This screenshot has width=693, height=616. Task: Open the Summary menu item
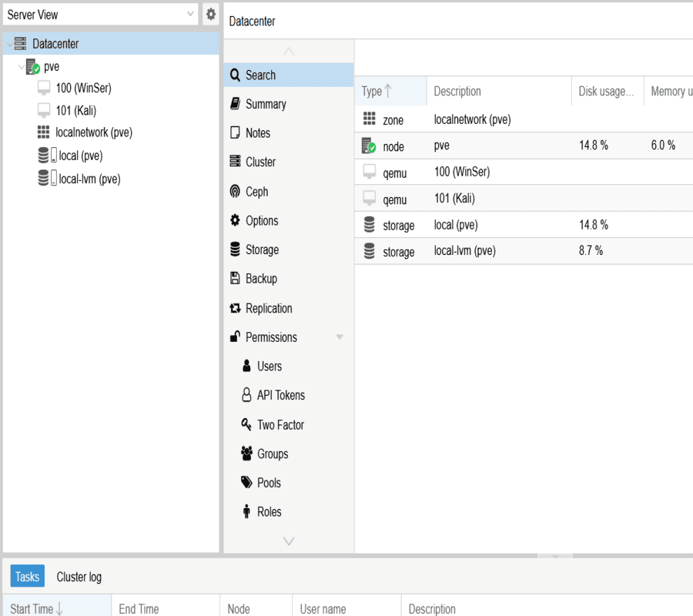tap(266, 104)
